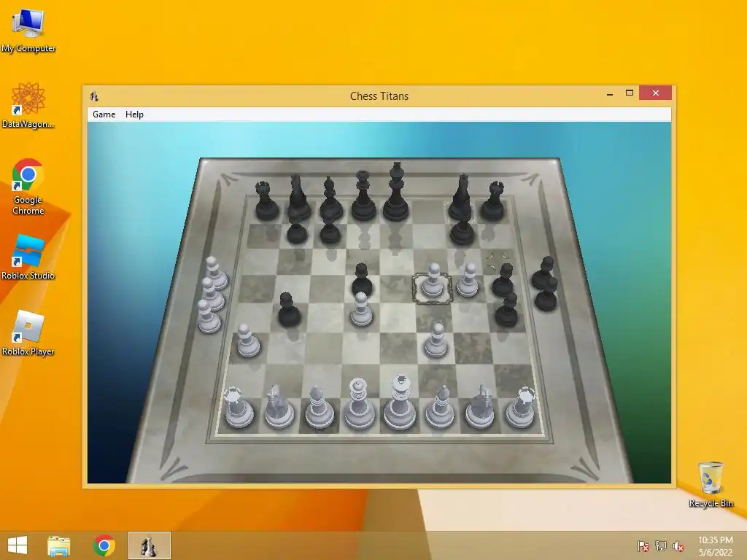This screenshot has width=747, height=560.
Task: Click the black pawn on d5
Action: [x=362, y=279]
